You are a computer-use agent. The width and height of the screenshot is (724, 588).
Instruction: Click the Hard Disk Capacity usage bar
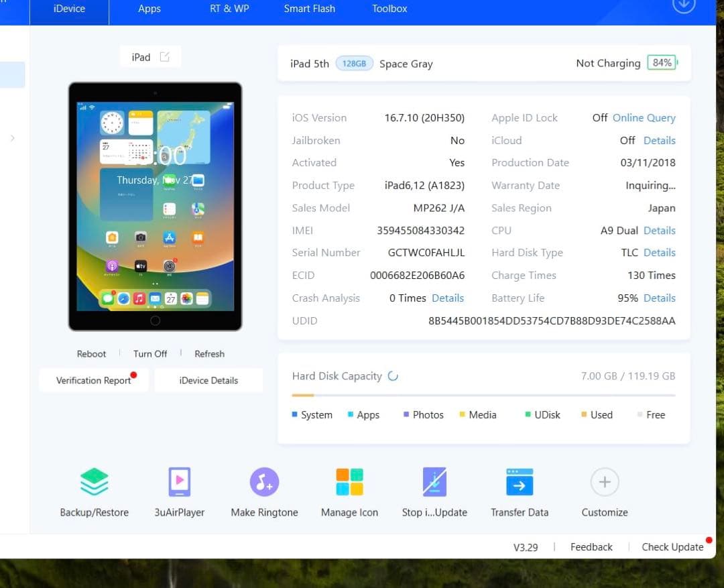click(484, 394)
